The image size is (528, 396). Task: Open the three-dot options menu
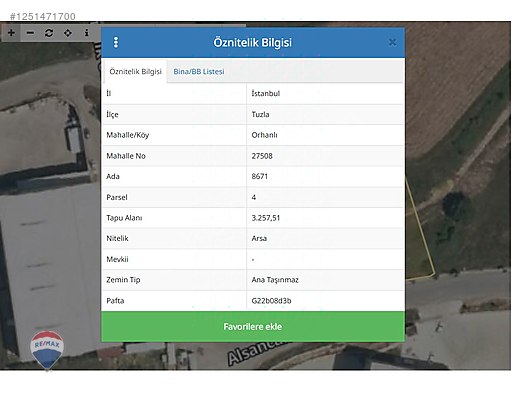pyautogui.click(x=116, y=42)
